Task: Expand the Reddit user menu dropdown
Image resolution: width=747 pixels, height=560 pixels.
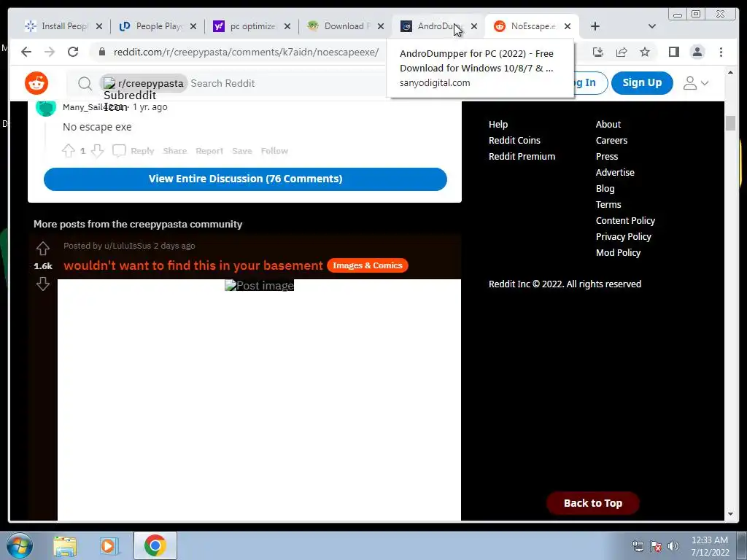Action: point(696,83)
